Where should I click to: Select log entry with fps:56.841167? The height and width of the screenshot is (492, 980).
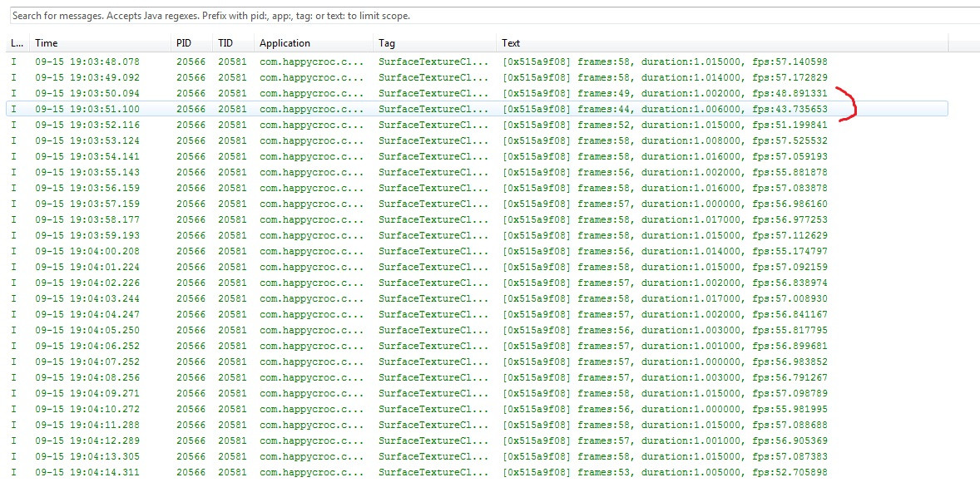[x=478, y=315]
